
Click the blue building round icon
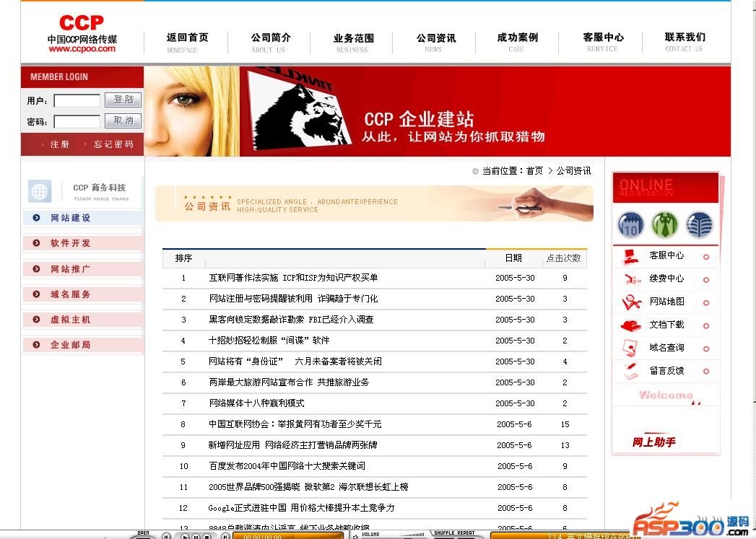pos(698,225)
